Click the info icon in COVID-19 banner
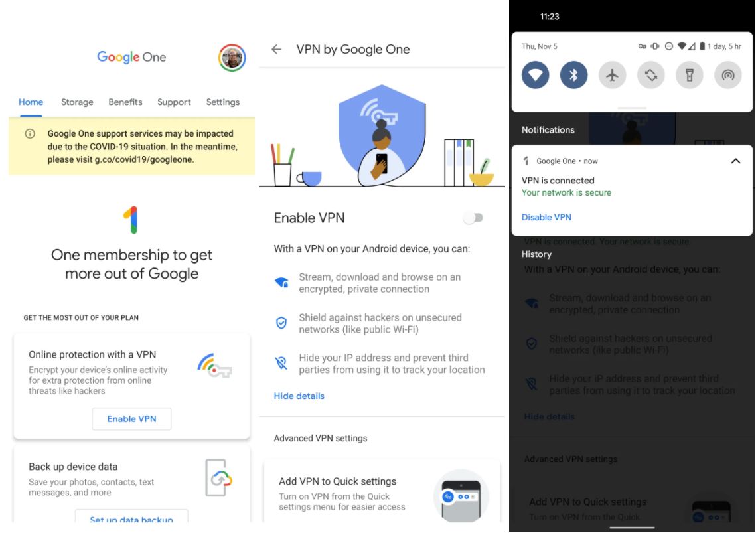This screenshot has width=756, height=533. (30, 133)
